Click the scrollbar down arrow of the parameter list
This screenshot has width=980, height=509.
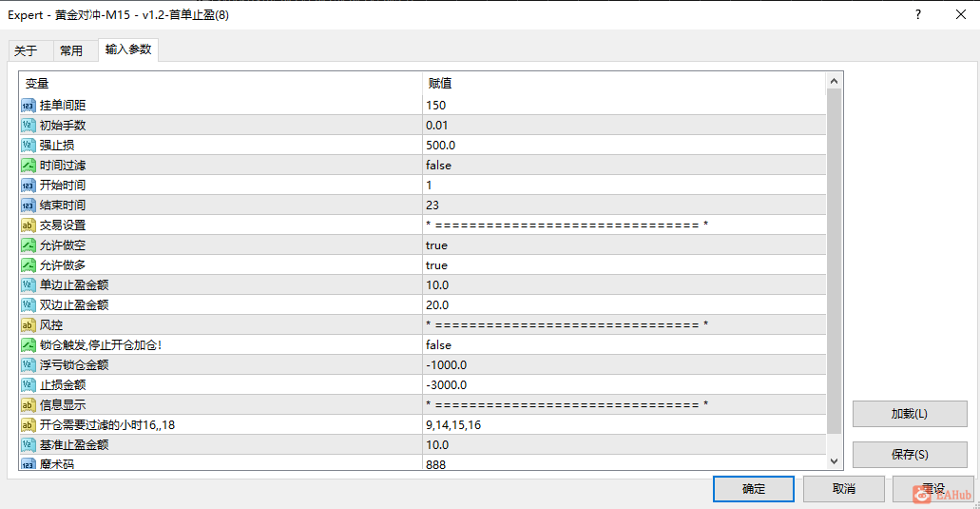[834, 460]
